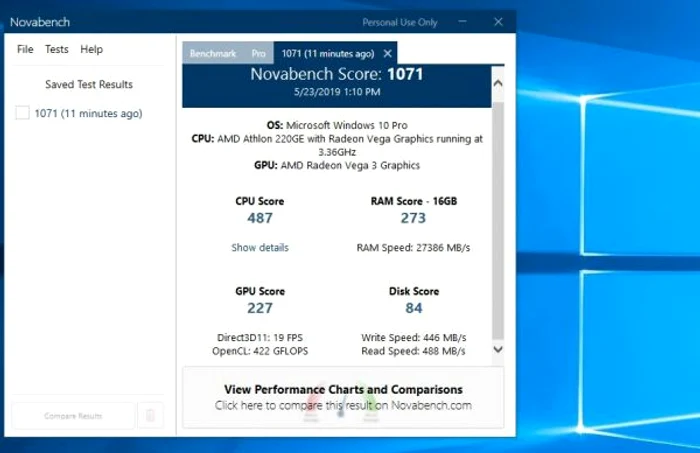Click the 5/23/2019 1:10 PM date text
The height and width of the screenshot is (453, 700).
click(337, 92)
